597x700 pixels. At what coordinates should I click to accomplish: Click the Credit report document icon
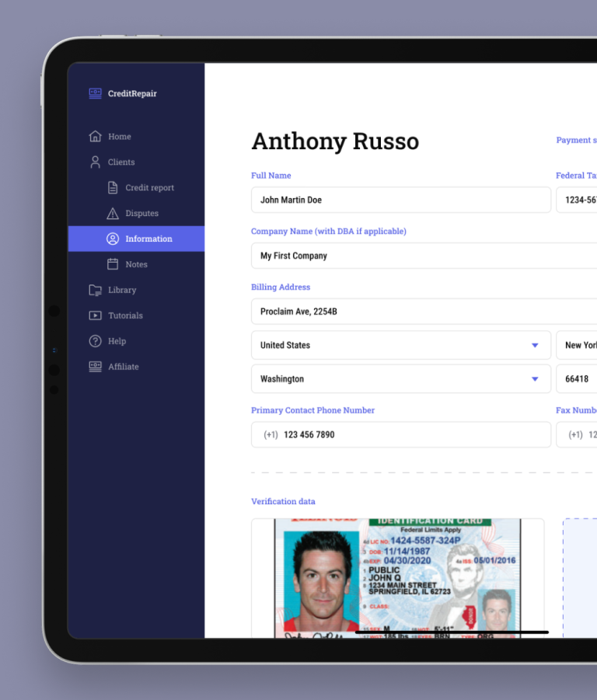[113, 188]
